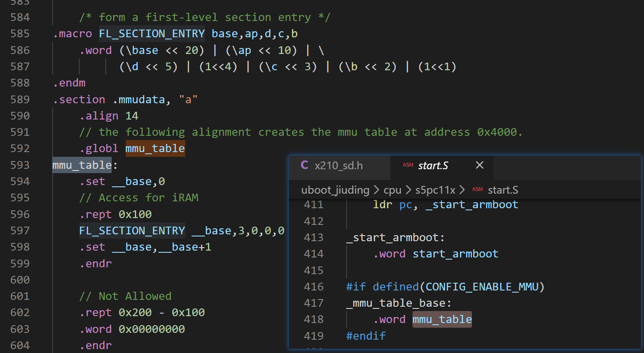This screenshot has width=644, height=353.
Task: Click '.set __base,0' line
Action: pyautogui.click(x=122, y=181)
